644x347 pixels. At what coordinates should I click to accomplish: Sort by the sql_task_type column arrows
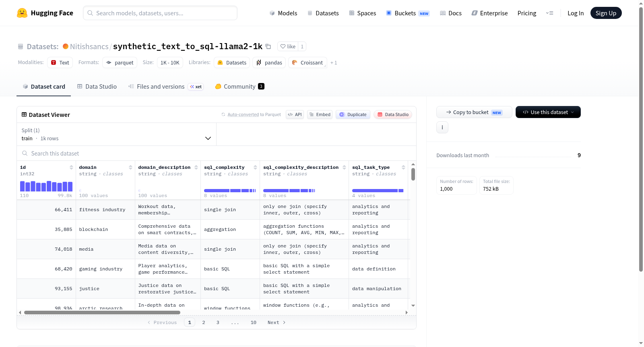[403, 167]
